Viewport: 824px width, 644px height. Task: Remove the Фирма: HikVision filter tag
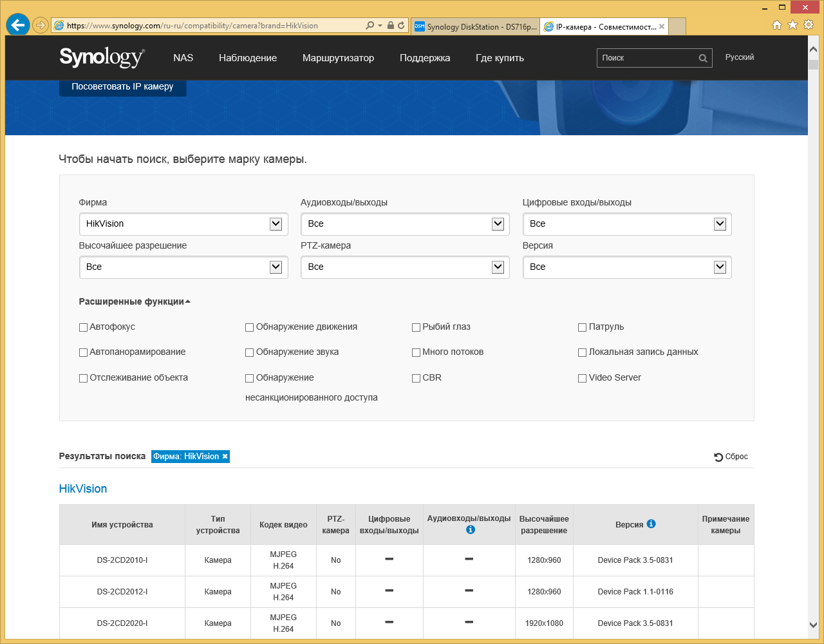pyautogui.click(x=225, y=457)
